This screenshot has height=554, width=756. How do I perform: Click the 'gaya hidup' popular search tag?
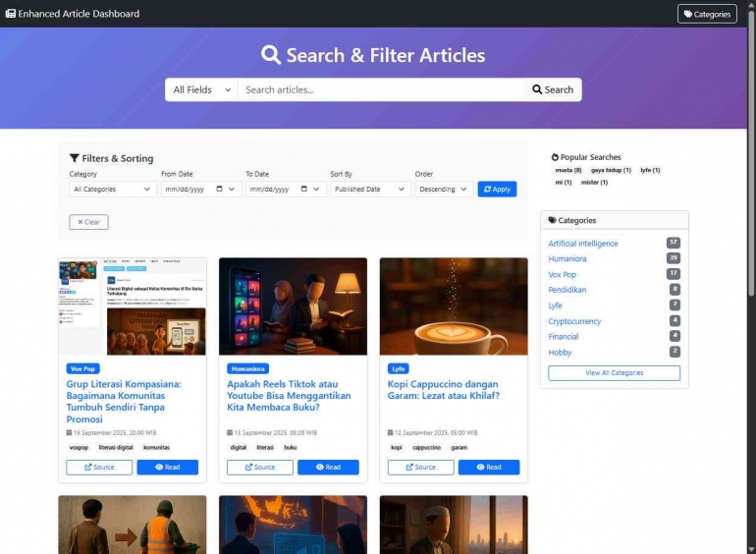[611, 170]
